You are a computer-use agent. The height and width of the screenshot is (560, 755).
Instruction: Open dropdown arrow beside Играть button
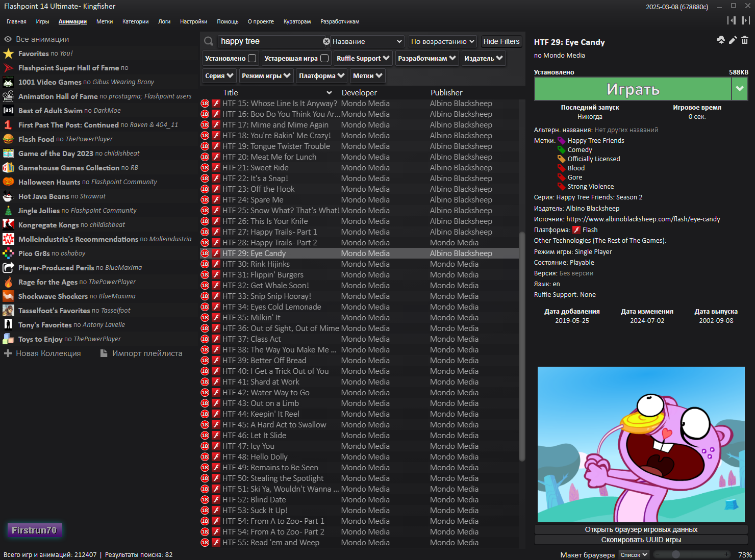pyautogui.click(x=739, y=89)
